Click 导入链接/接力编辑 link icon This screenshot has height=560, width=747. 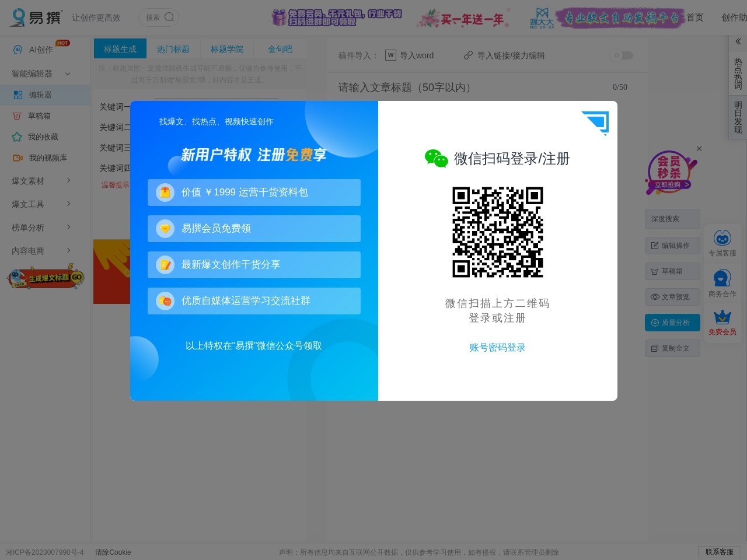468,55
